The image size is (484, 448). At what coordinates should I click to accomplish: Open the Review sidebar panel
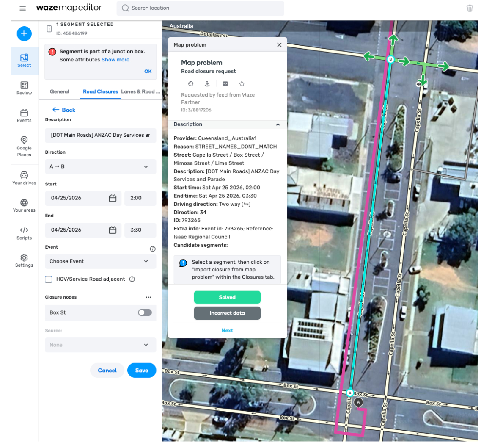24,88
